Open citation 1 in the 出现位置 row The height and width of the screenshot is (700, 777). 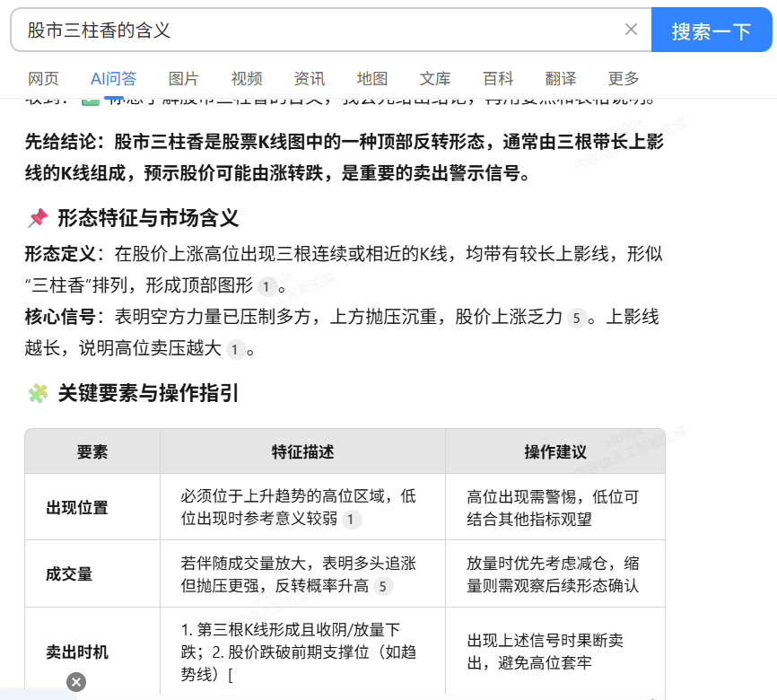pyautogui.click(x=351, y=519)
